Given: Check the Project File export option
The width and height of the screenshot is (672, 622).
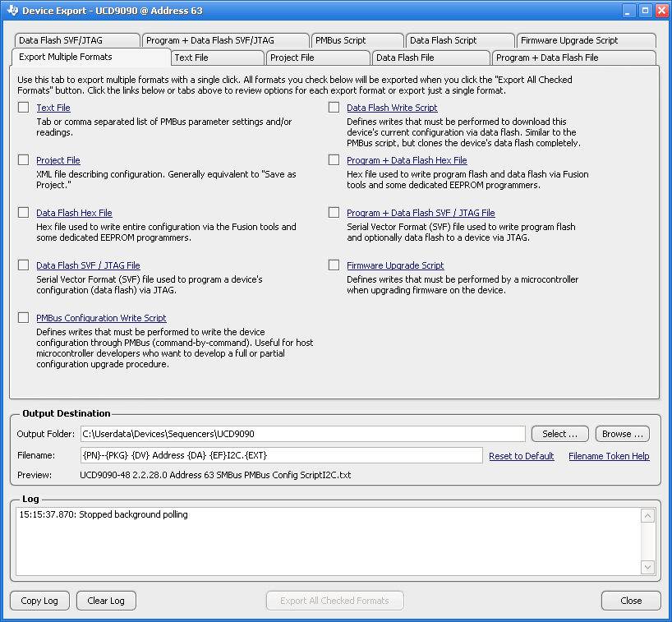Looking at the screenshot, I should (x=23, y=159).
